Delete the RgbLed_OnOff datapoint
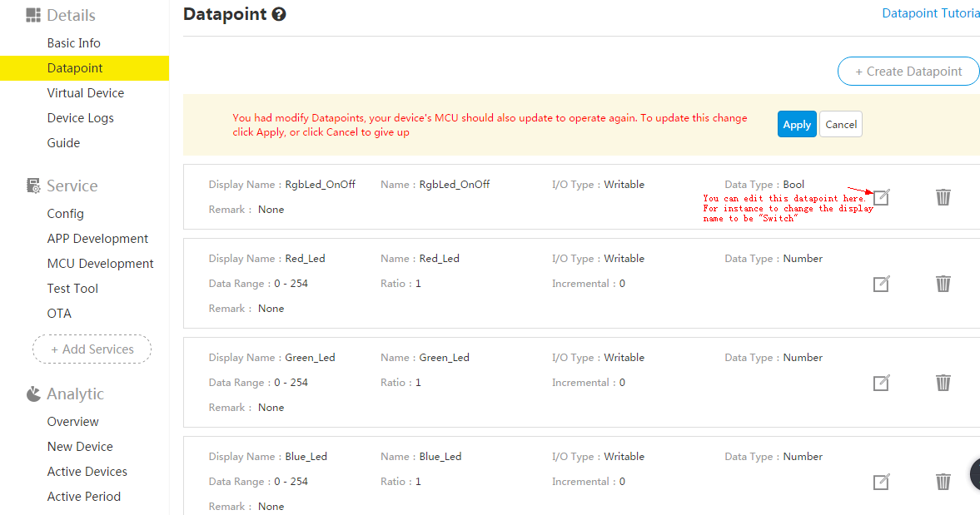This screenshot has height=515, width=980. [943, 197]
